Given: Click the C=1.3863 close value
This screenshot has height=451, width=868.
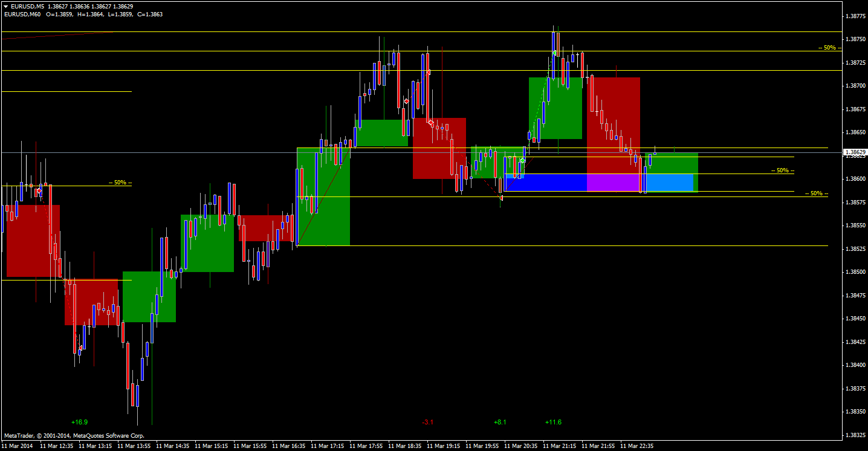Looking at the screenshot, I should coord(151,14).
